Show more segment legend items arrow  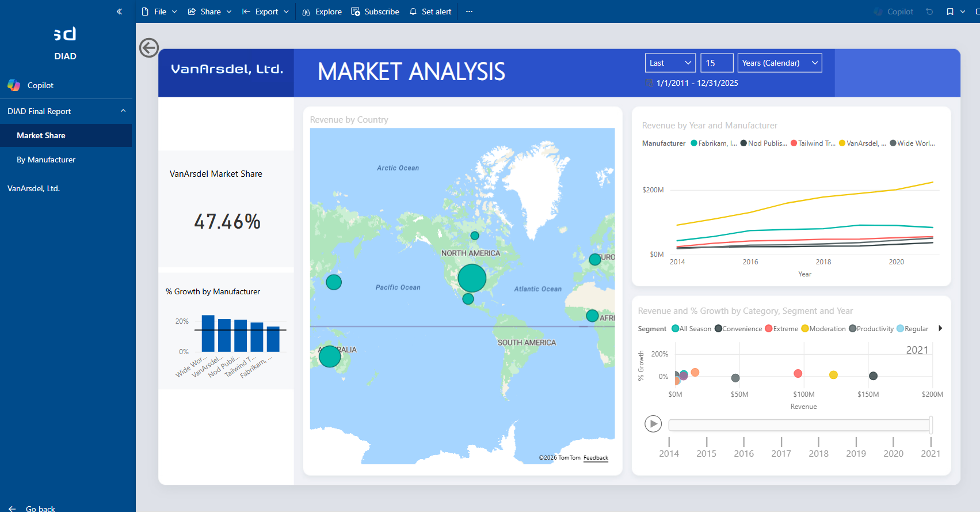(x=940, y=328)
